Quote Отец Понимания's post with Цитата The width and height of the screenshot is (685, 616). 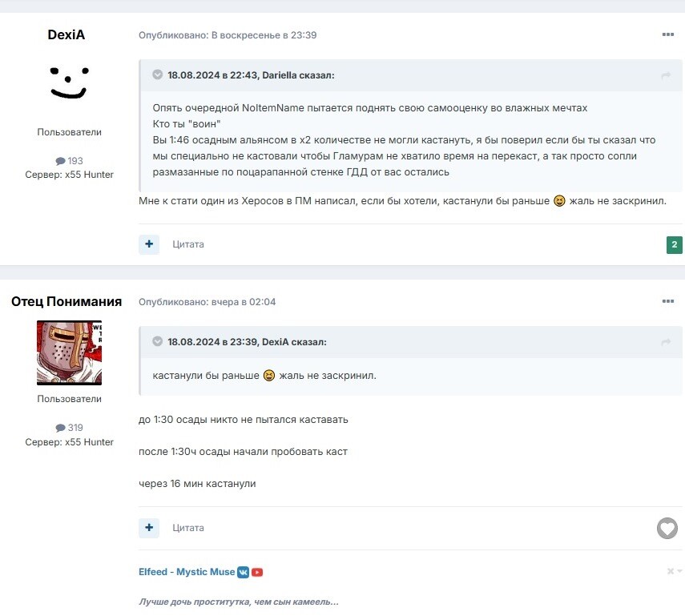coord(187,528)
